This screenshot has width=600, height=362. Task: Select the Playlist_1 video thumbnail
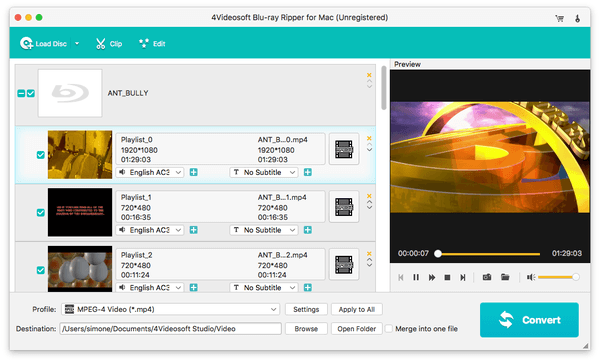coord(80,212)
